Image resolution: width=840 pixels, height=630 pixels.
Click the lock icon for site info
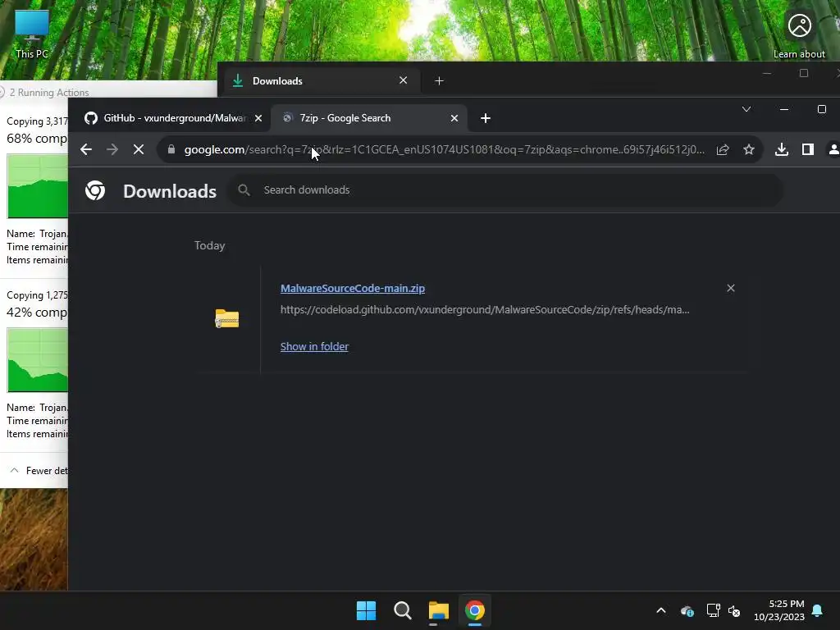[171, 149]
